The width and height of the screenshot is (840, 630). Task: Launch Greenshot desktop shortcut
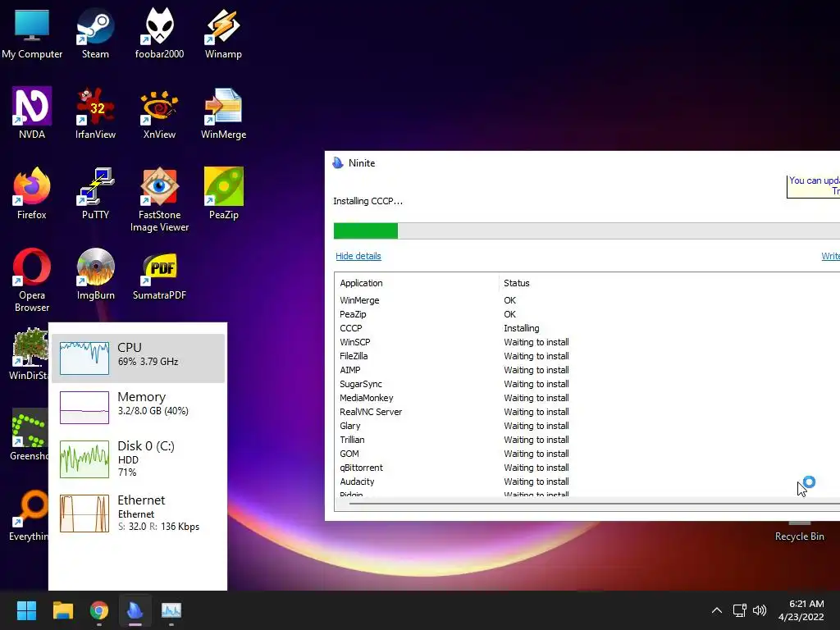click(x=29, y=434)
